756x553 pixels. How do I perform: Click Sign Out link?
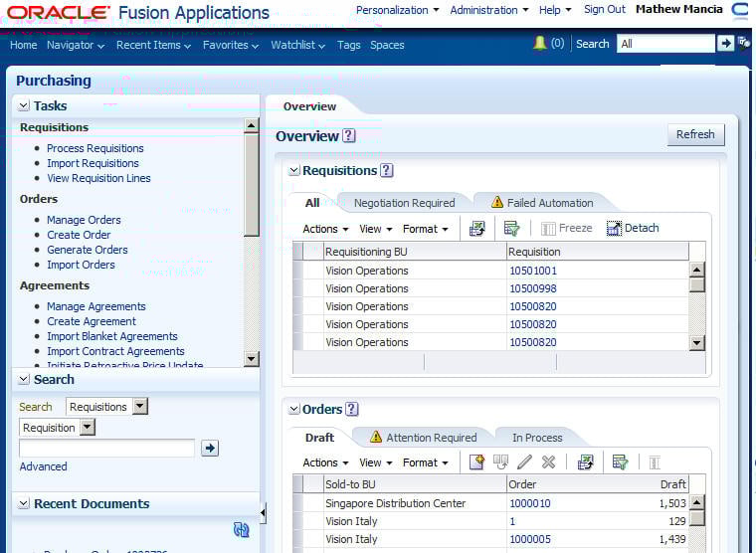604,10
